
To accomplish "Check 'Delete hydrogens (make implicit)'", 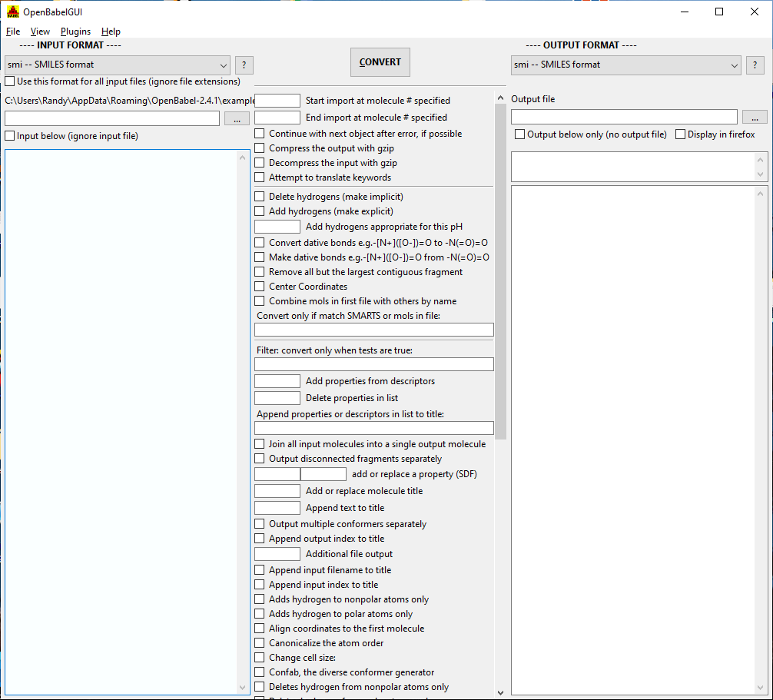I will point(259,197).
